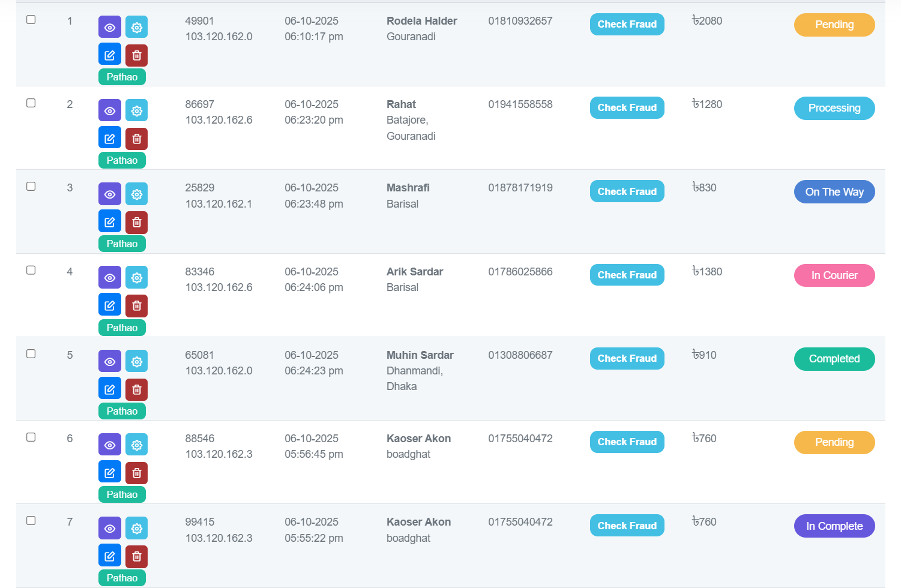Click the Processing status badge for Rahat
Viewport: 901px width, 588px height.
click(834, 108)
